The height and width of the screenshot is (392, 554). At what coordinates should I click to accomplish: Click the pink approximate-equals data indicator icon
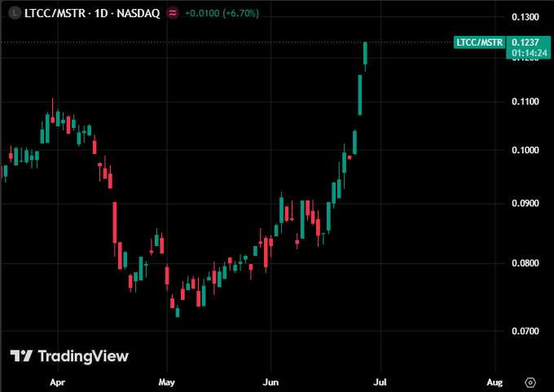173,13
